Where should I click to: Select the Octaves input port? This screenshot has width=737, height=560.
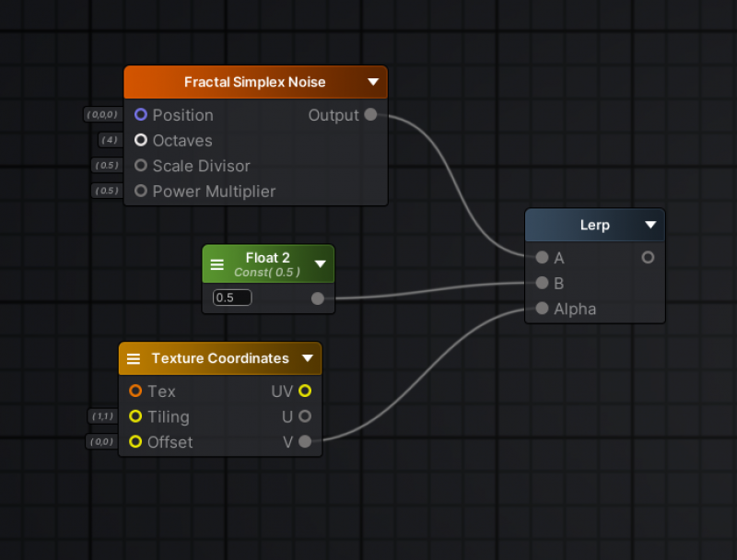[x=141, y=141]
